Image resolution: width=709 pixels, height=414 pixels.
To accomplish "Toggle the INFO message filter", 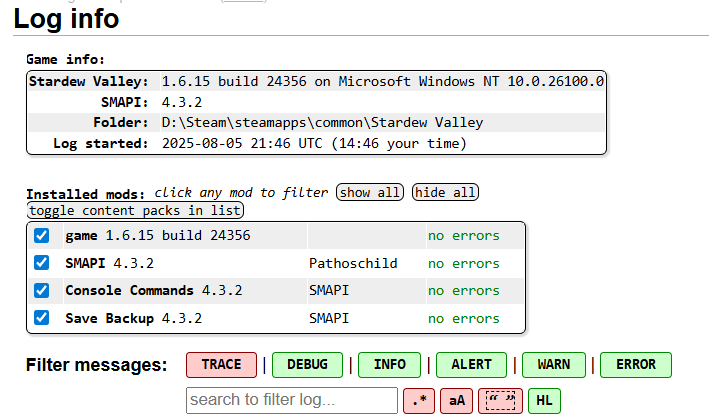I will (x=389, y=365).
